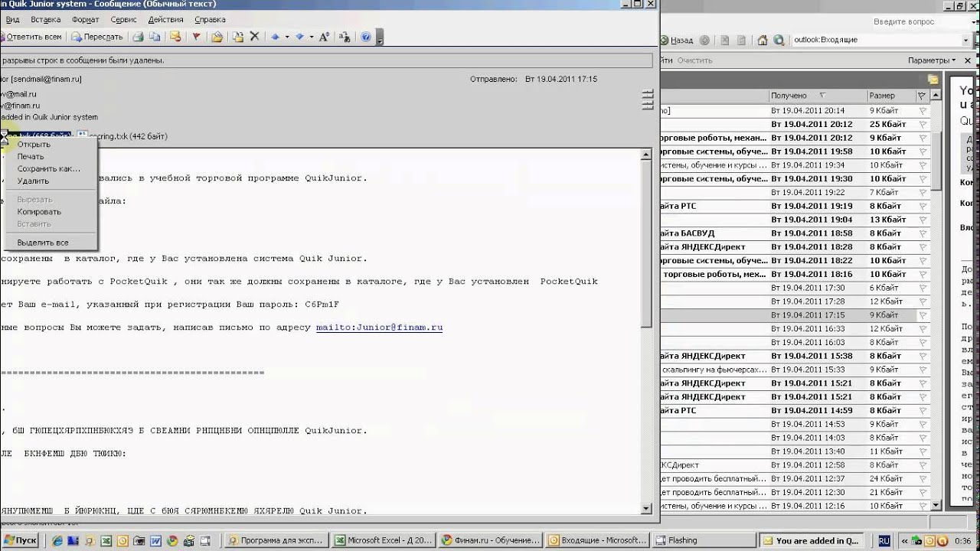Screen dimensions: 980x551
Task: Click the Переслать button
Action: coord(96,37)
